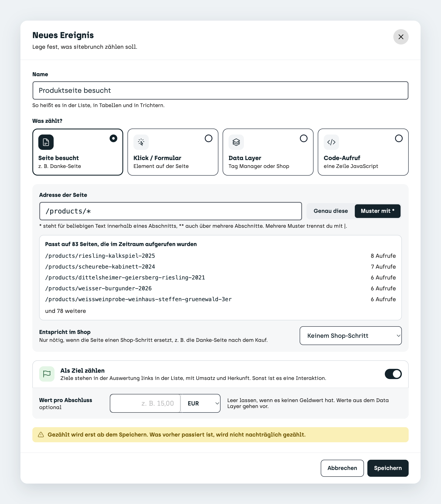Screen dimensions: 441x504
Task: Select the Seite besucht radio button
Action: tap(113, 139)
